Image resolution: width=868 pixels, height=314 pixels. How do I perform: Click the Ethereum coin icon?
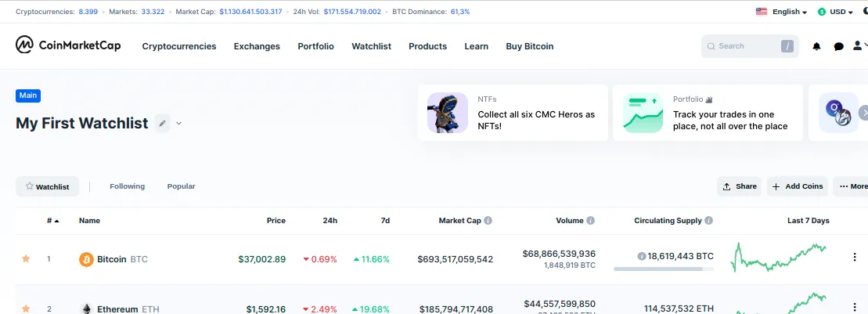86,309
